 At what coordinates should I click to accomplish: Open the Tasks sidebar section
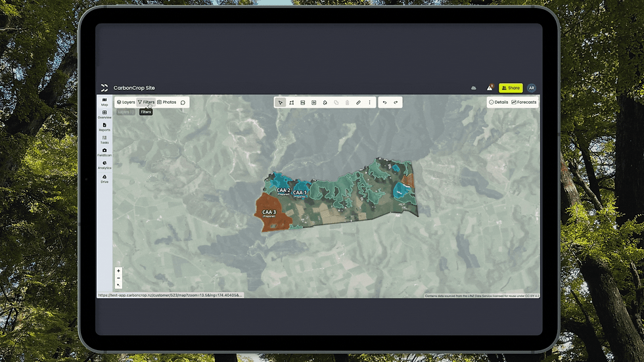(104, 140)
